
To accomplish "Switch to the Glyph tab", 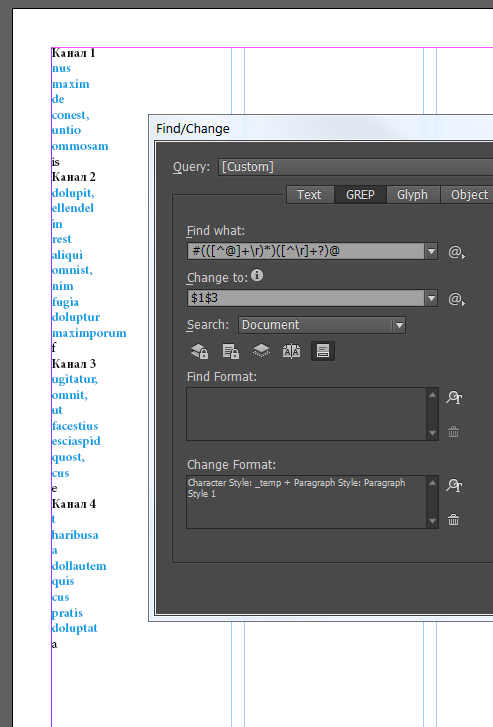I will click(412, 195).
